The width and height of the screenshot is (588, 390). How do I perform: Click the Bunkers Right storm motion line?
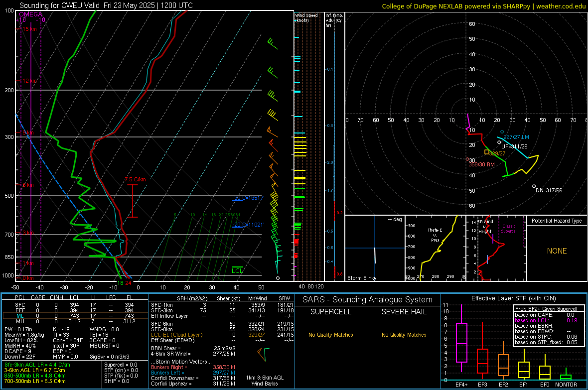pos(193,367)
